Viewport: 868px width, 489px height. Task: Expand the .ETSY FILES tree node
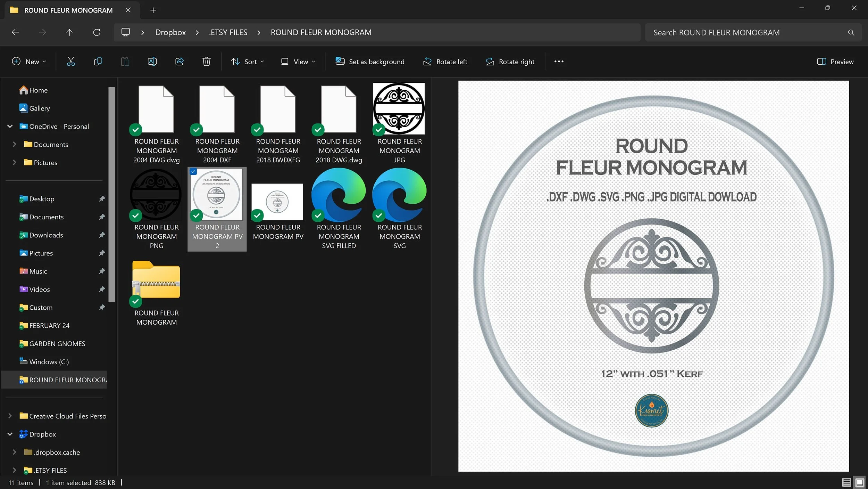pyautogui.click(x=14, y=470)
